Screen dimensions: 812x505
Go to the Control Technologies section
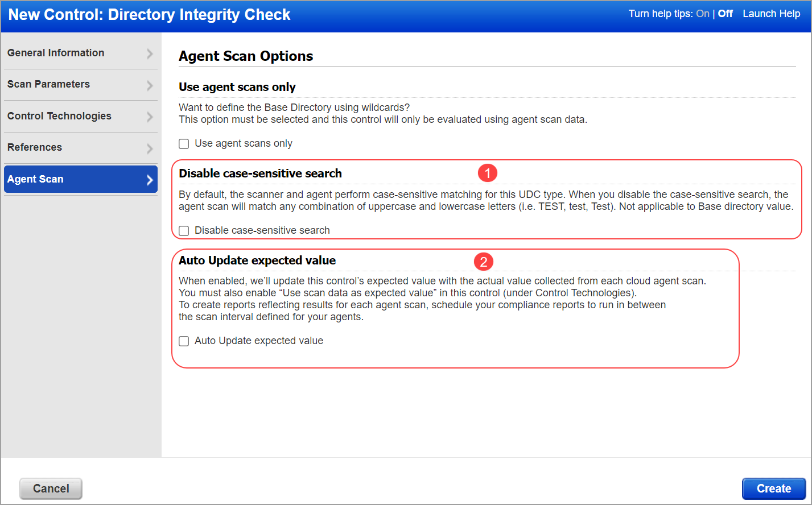pos(59,116)
